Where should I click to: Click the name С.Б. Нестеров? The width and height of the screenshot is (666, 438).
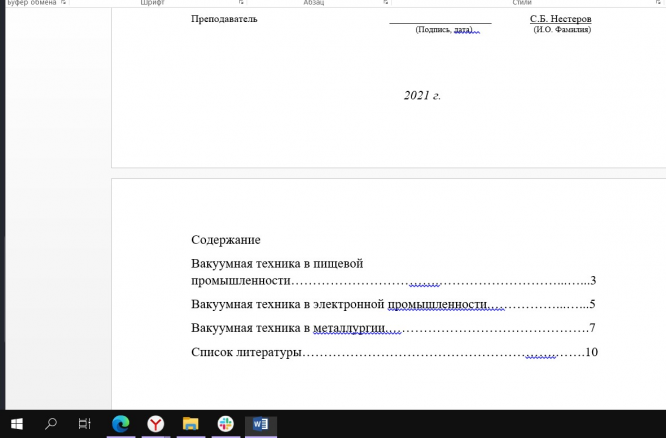click(x=560, y=19)
